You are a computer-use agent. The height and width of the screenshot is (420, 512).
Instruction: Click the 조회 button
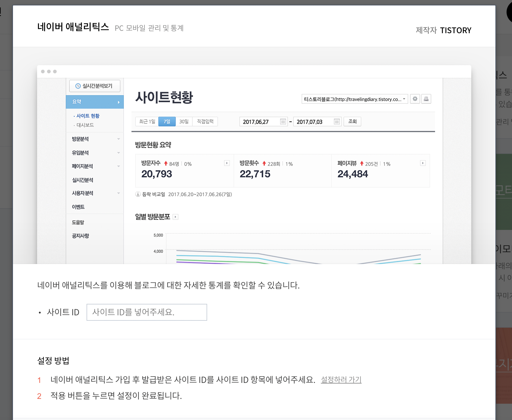352,122
